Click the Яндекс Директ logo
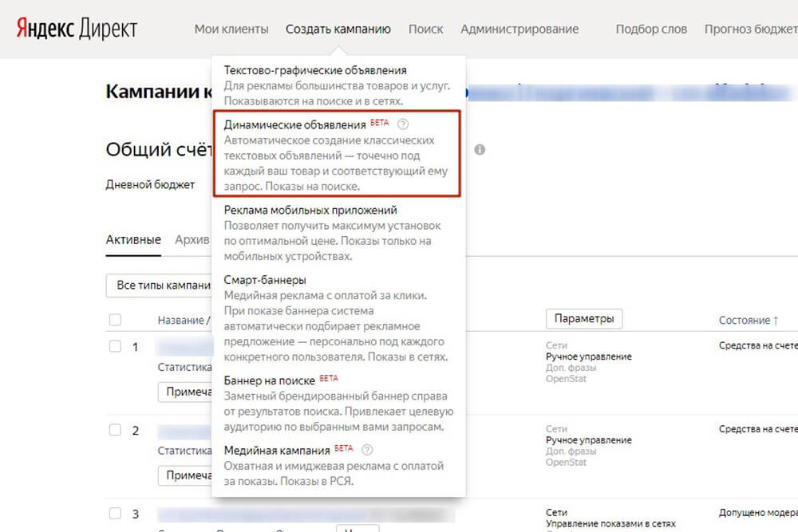The height and width of the screenshot is (532, 798). tap(77, 29)
